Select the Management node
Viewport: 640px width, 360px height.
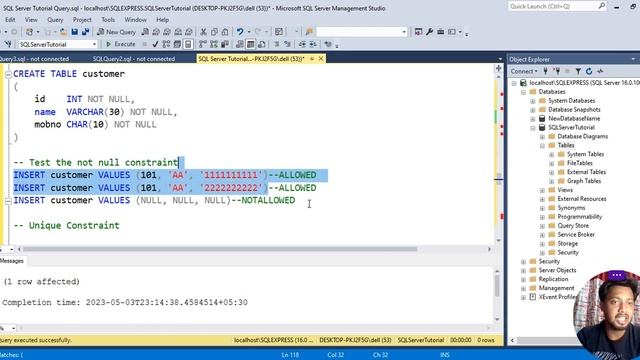[x=556, y=288]
